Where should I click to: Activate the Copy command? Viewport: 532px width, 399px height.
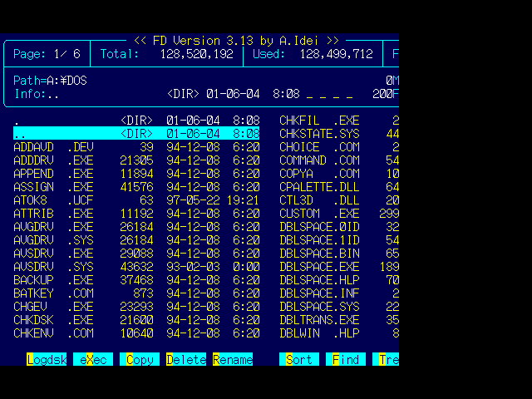(140, 359)
